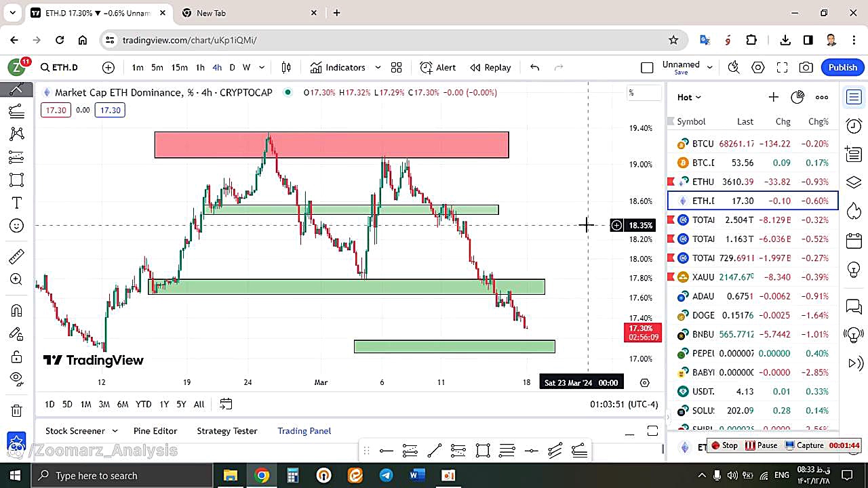
Task: Open the ETH.D symbol search field
Action: tap(60, 67)
